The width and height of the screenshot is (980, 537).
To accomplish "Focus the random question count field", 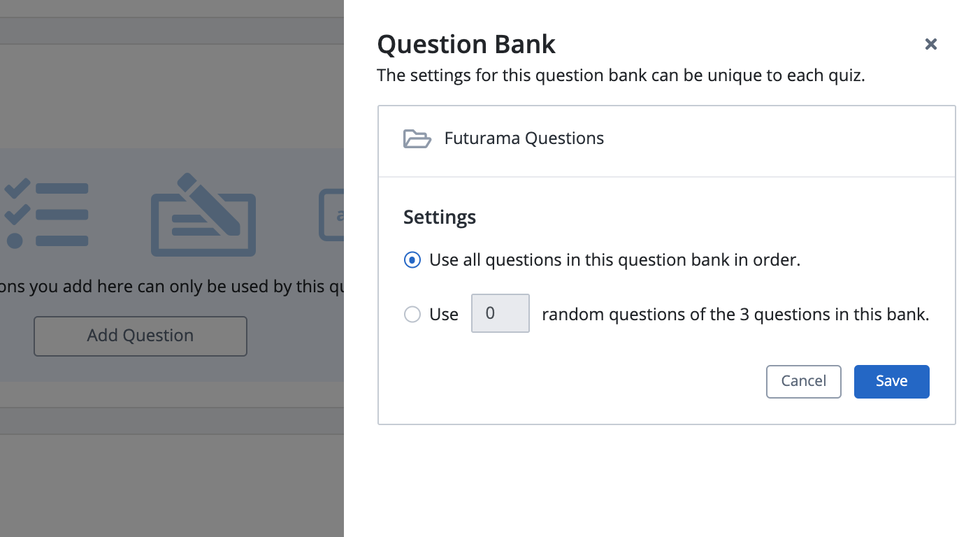I will [500, 314].
